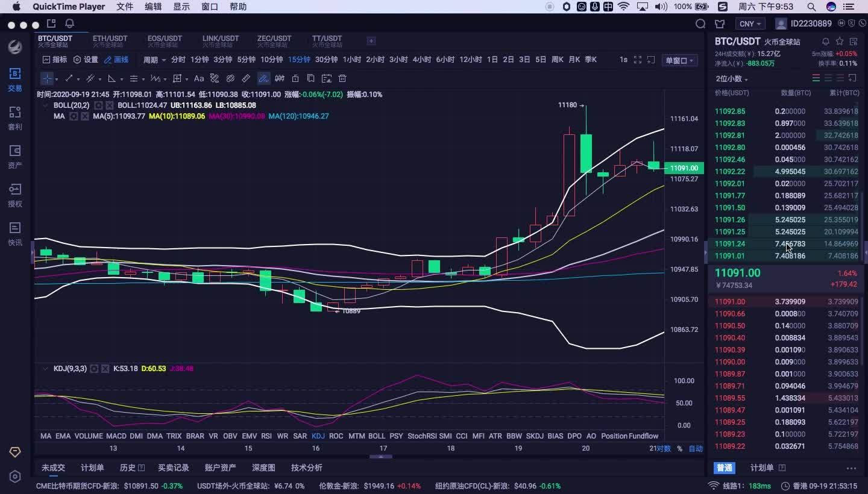Select the wave count drawing tool

[154, 78]
